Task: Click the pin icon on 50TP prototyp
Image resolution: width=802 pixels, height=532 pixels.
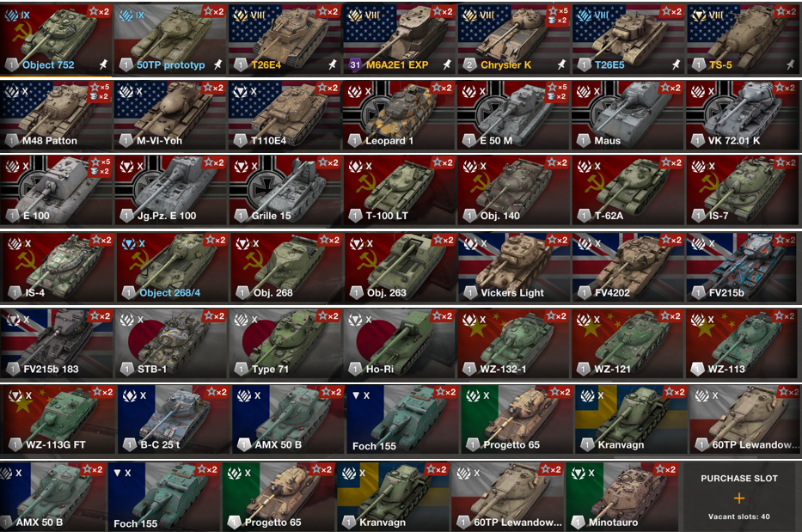Action: click(x=217, y=64)
